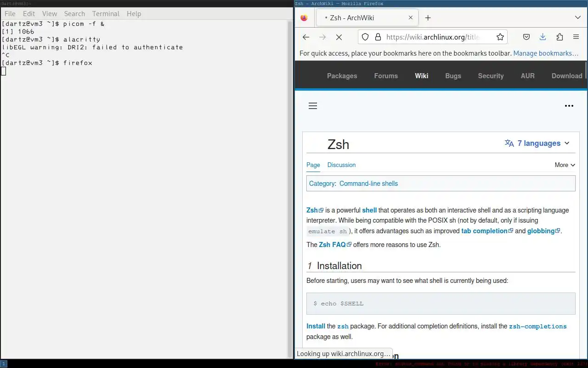This screenshot has height=368, width=588.
Task: Open the Extensions puzzle icon
Action: [560, 37]
